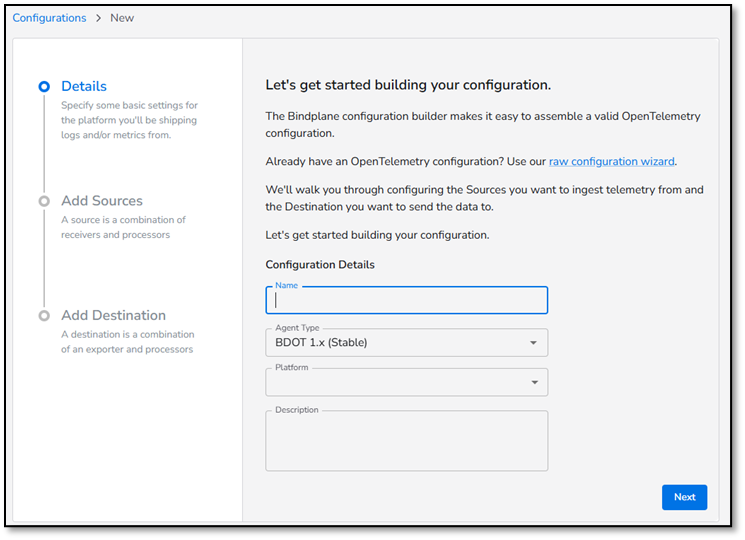Viewport: 745px width, 540px height.
Task: Click the Configuration Details heading
Action: pyautogui.click(x=320, y=265)
